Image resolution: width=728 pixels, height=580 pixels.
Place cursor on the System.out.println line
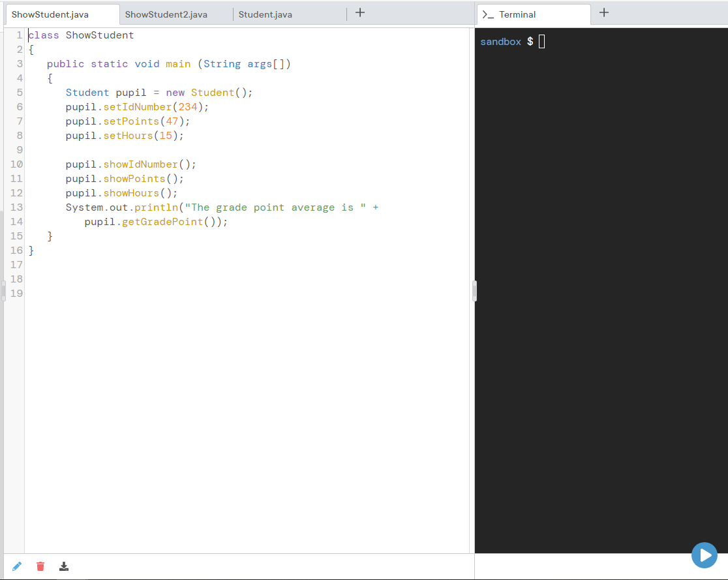222,207
